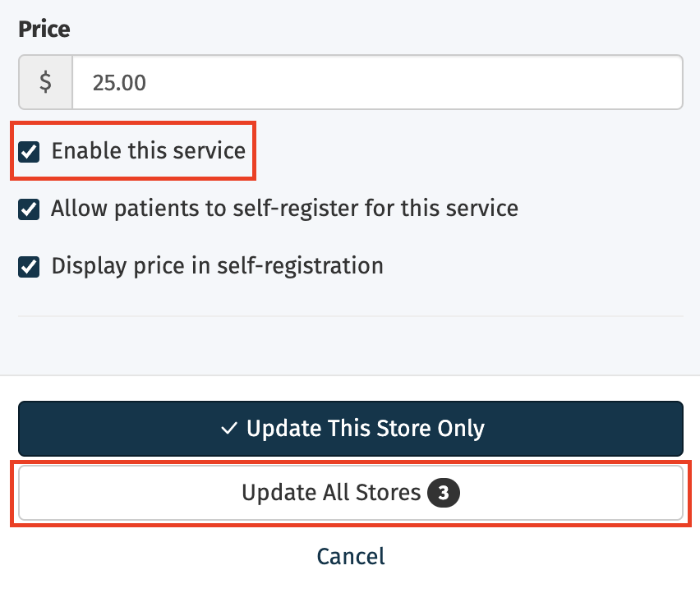Click the "Update This Store Only" button text
700x593 pixels.
pyautogui.click(x=365, y=429)
